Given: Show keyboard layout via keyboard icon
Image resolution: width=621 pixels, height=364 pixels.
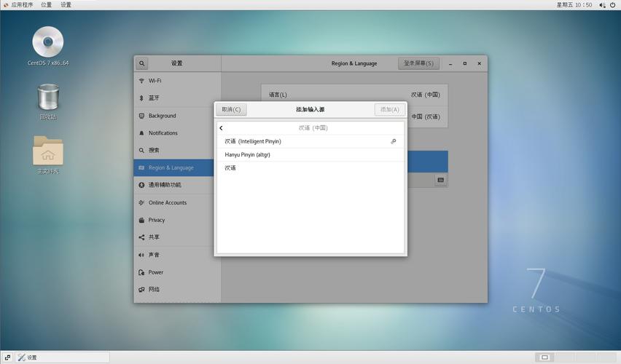Looking at the screenshot, I should (x=440, y=180).
